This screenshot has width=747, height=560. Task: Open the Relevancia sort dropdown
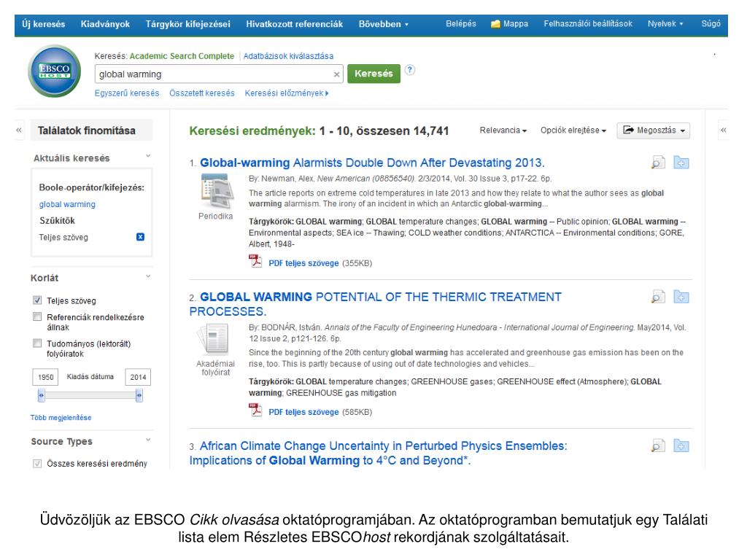pyautogui.click(x=503, y=131)
